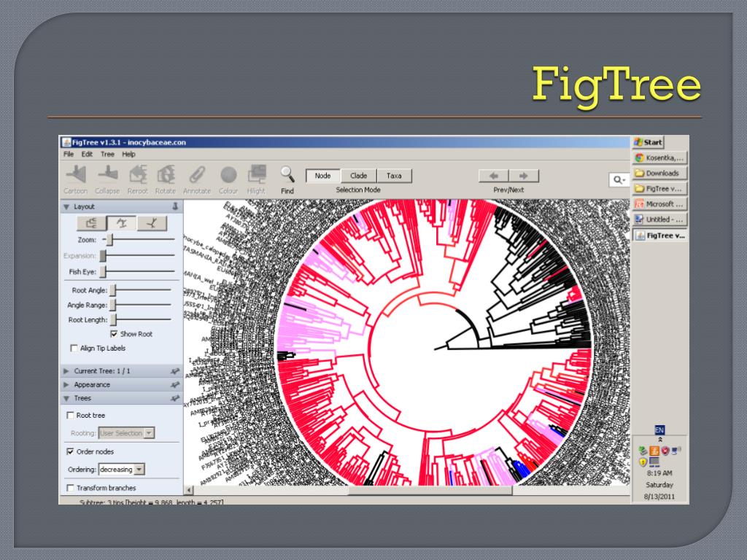Viewport: 747px width, 560px height.
Task: Click the Previous arrow button
Action: click(x=494, y=176)
